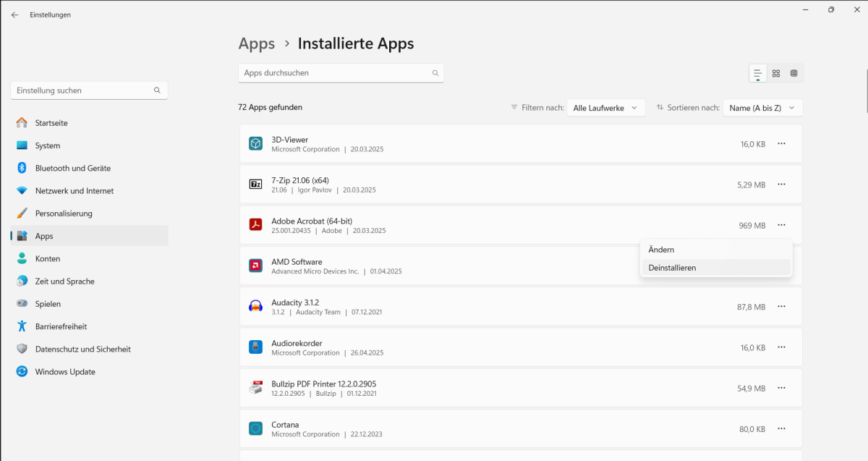The height and width of the screenshot is (461, 868).
Task: Open Spielen settings
Action: tap(90, 304)
